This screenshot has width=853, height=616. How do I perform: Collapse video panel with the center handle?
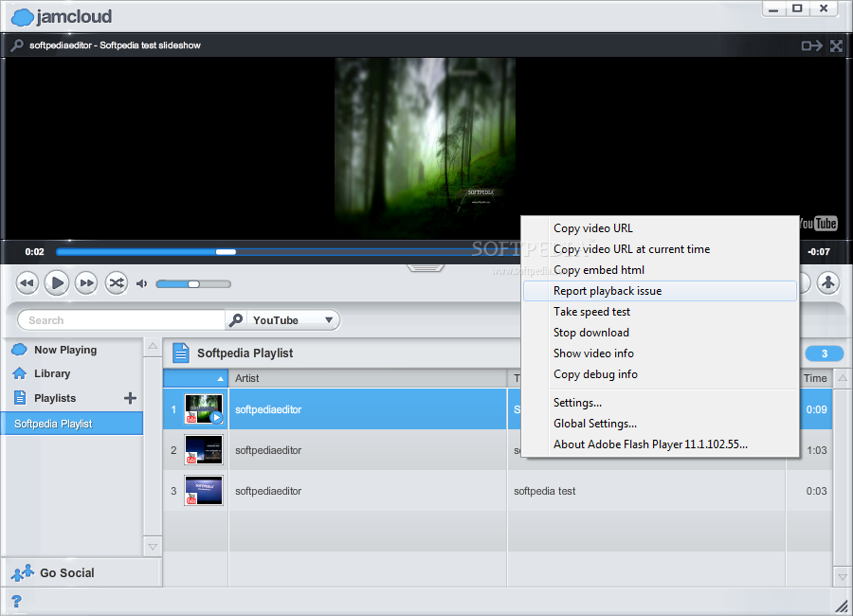(426, 268)
